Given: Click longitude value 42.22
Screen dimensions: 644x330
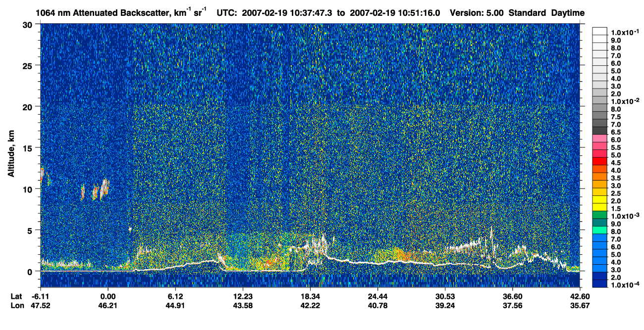Looking at the screenshot, I should pos(310,305).
